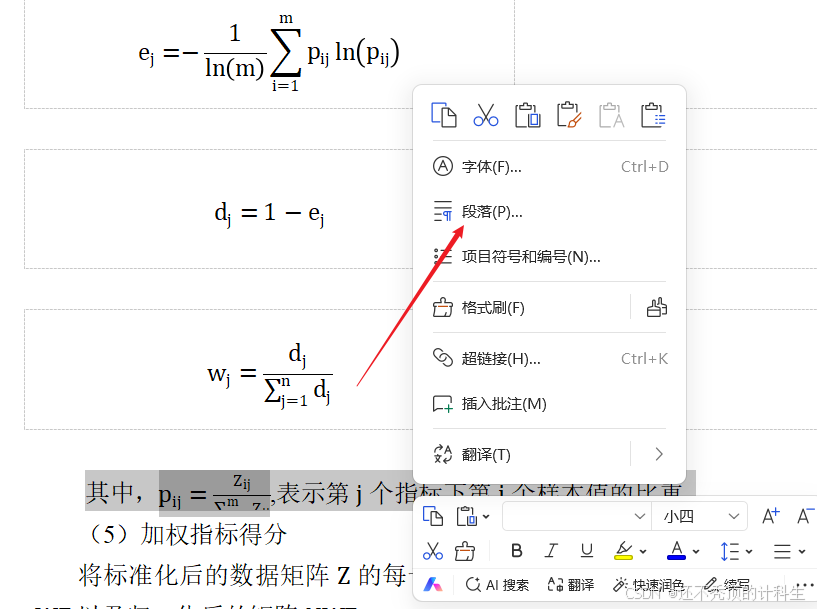Open the highlight color dropdown arrow
Viewport: 817px width, 609px height.
pos(643,551)
